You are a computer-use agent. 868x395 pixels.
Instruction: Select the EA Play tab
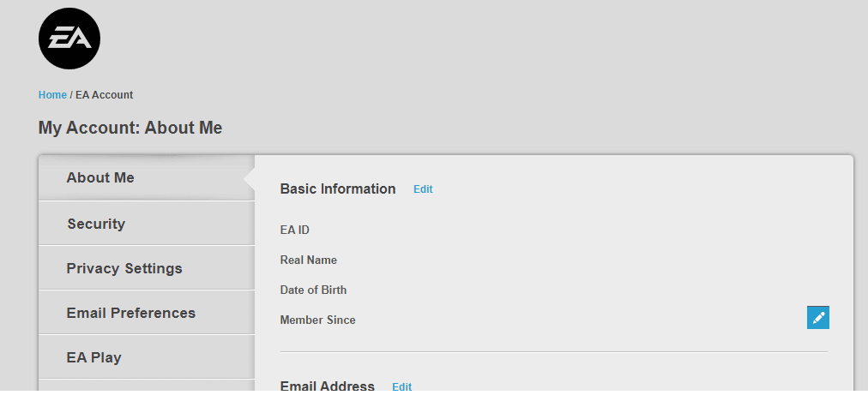point(146,357)
